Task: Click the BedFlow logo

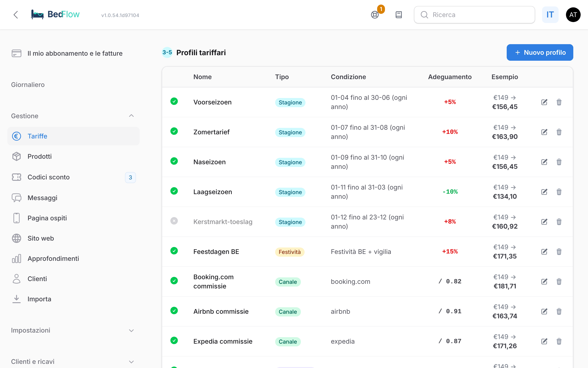Action: pos(55,14)
